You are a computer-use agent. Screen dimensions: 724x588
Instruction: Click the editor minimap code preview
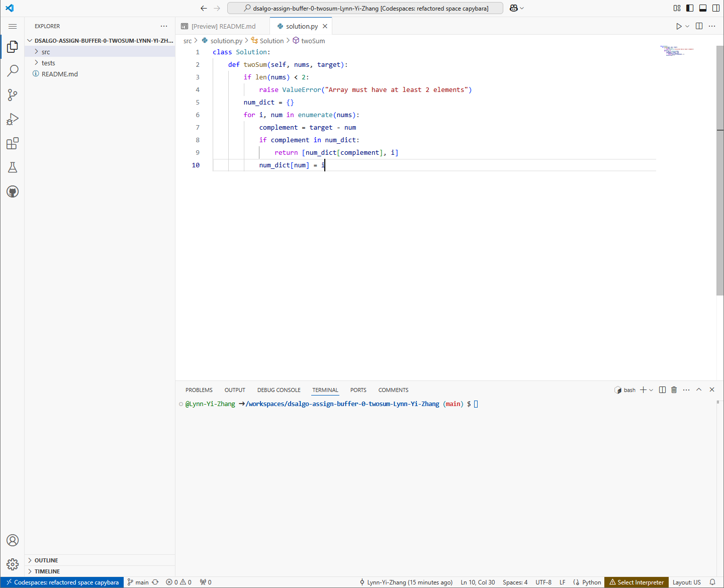click(x=676, y=51)
